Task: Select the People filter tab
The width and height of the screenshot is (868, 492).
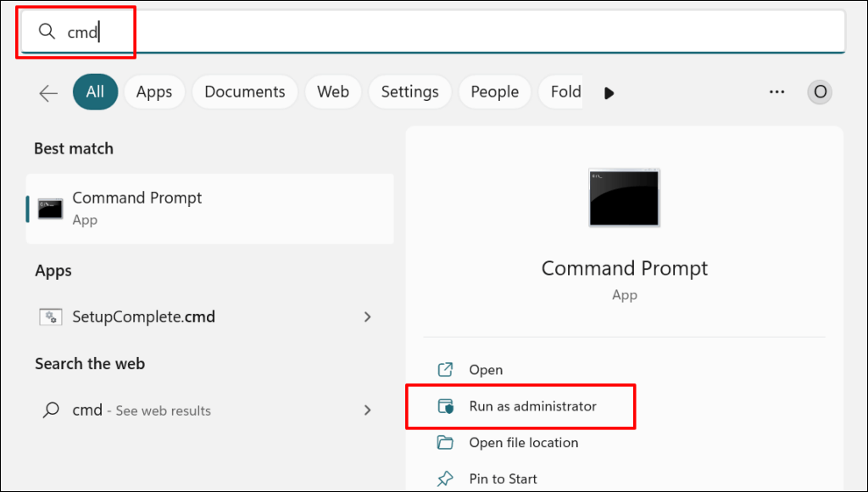Action: point(494,92)
